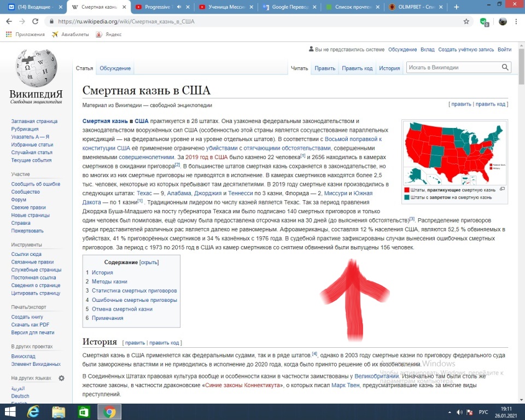The image size is (525, 420).
Task: Open the Chrome profile avatar
Action: click(503, 21)
